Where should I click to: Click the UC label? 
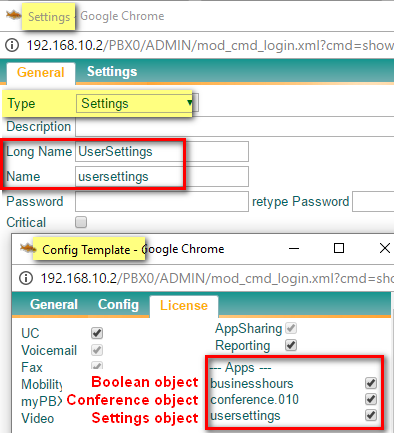coord(30,333)
